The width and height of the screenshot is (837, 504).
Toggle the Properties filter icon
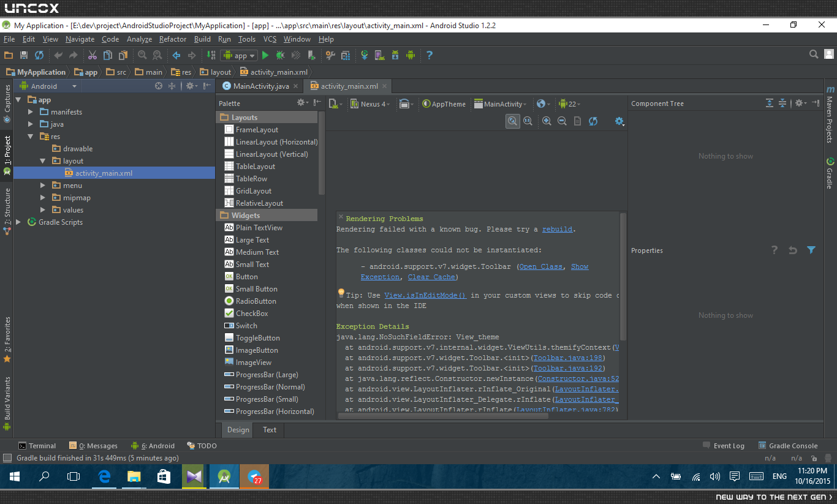point(811,250)
